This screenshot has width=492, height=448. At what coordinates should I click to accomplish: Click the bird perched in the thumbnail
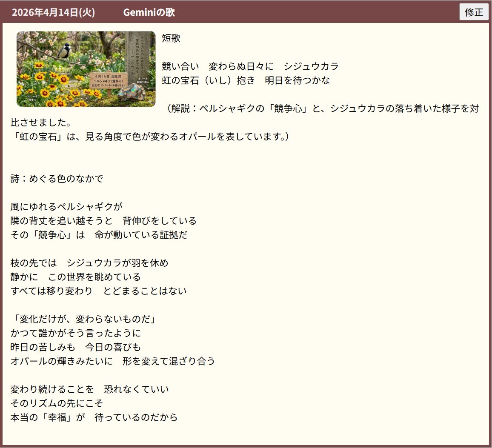coord(66,50)
